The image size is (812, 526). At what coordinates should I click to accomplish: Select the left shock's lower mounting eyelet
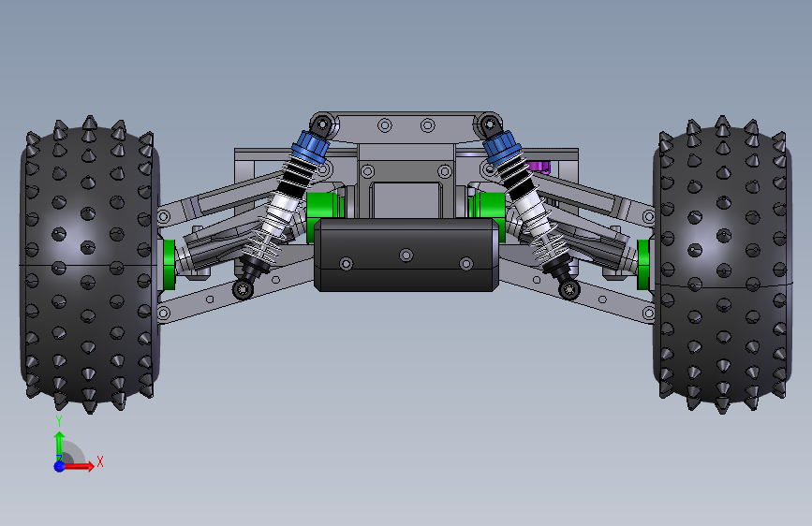tap(244, 288)
